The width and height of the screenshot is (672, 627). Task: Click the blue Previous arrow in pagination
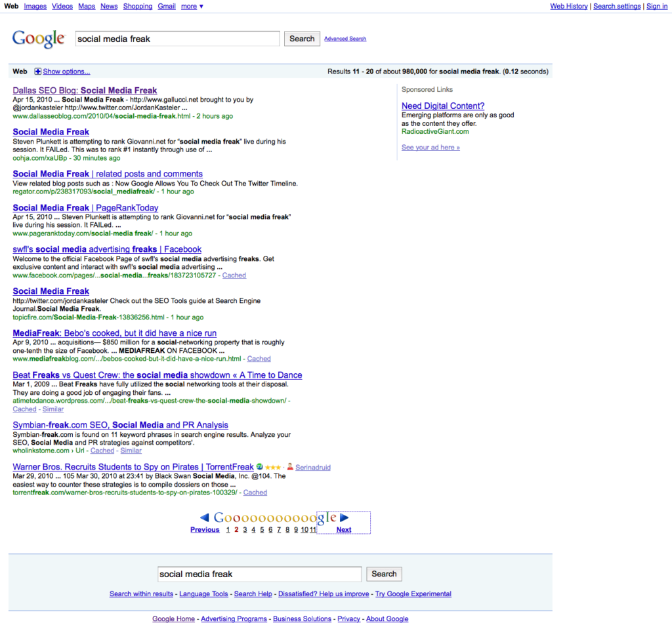pyautogui.click(x=205, y=517)
